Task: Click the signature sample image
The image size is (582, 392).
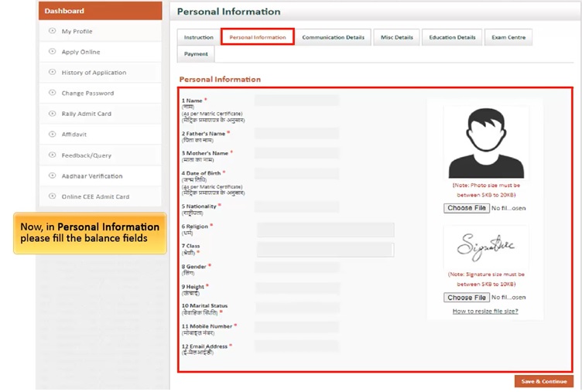Action: tap(486, 247)
